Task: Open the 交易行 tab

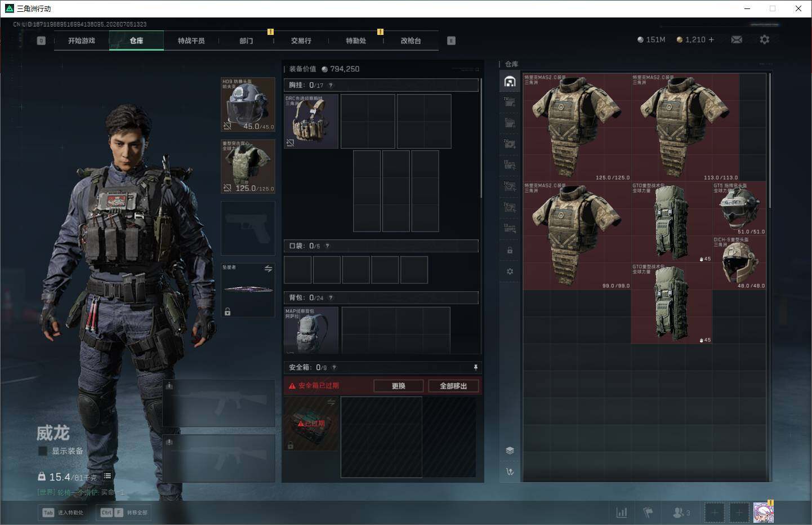Action: point(301,41)
